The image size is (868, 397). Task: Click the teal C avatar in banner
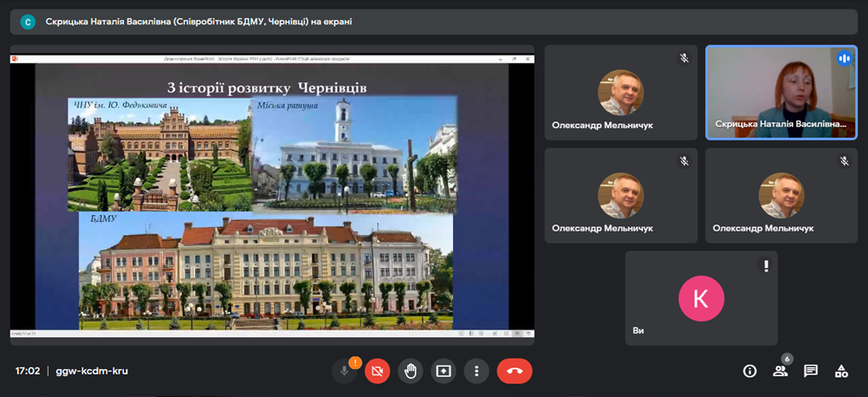coord(28,22)
